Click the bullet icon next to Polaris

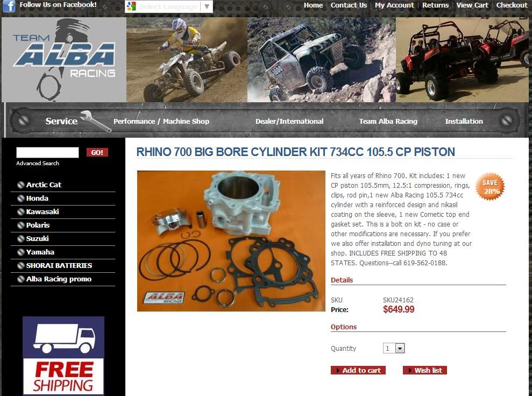(20, 225)
